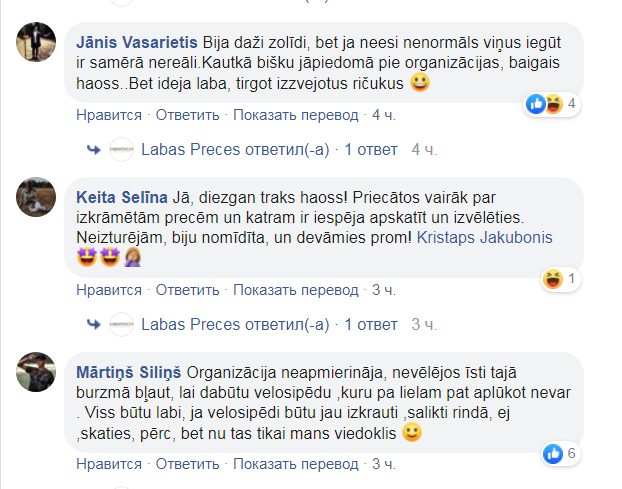Show translation of Mārtiņš Siliņš comment

[296, 464]
